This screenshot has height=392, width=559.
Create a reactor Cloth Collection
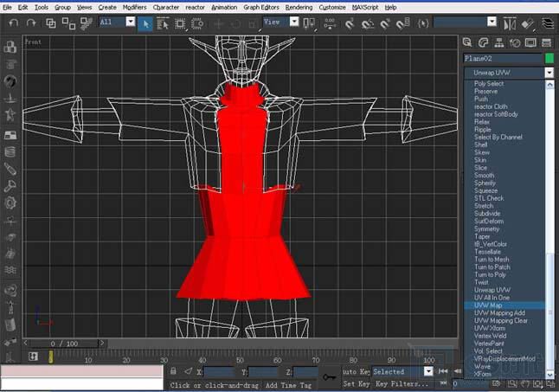click(10, 64)
